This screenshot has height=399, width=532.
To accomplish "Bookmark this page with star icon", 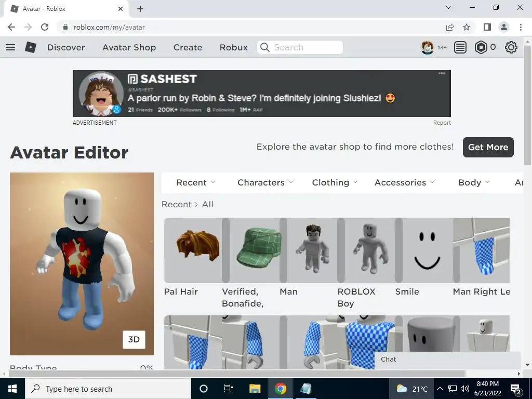I will click(x=467, y=27).
